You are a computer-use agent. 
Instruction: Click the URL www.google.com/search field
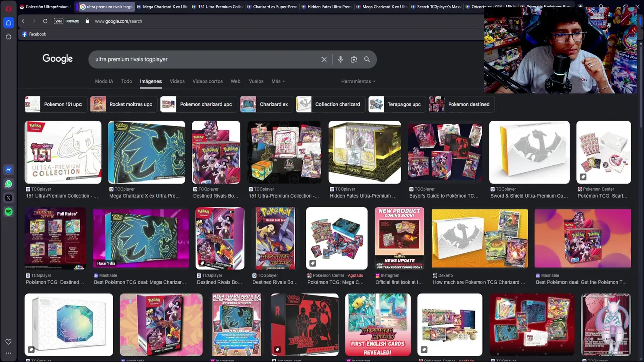pos(118,21)
